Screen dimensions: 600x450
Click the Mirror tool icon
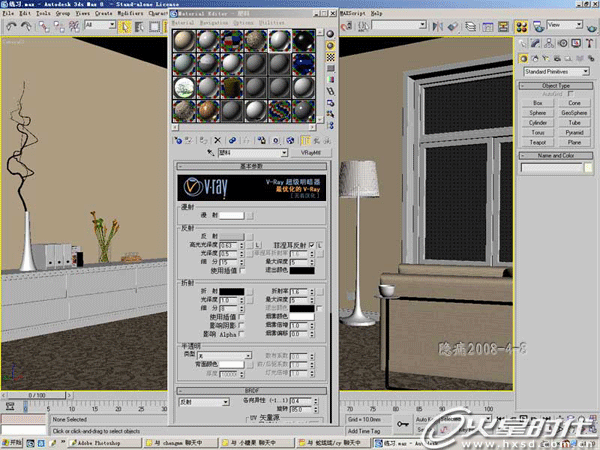pyautogui.click(x=437, y=26)
